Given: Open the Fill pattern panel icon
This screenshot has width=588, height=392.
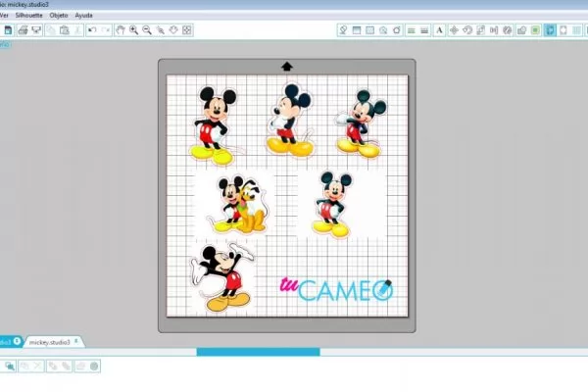Looking at the screenshot, I should (369, 30).
